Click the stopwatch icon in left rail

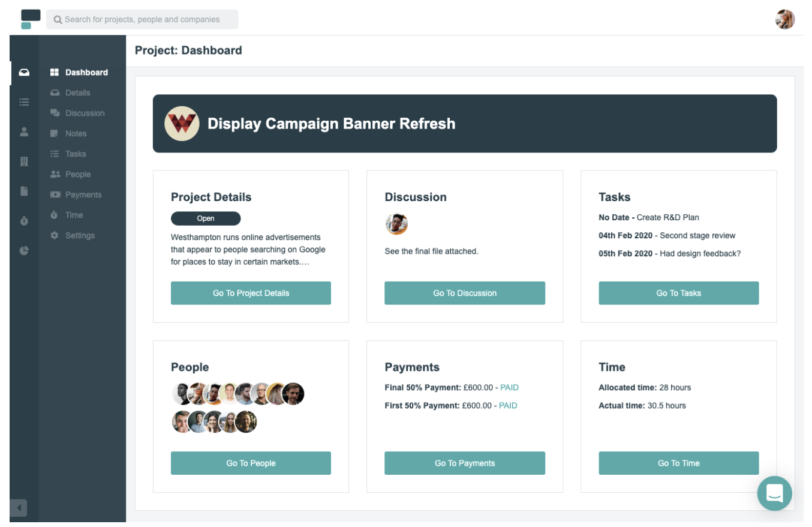[24, 221]
